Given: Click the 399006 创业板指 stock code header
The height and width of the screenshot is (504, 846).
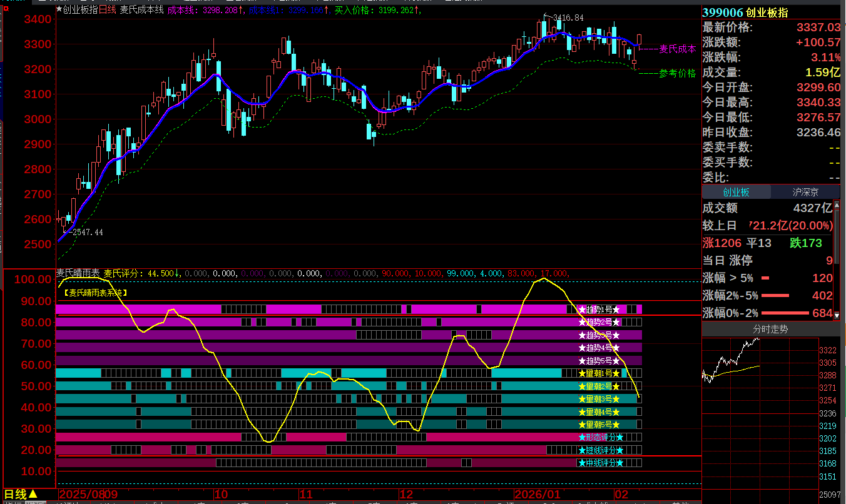Looking at the screenshot, I should [x=745, y=13].
